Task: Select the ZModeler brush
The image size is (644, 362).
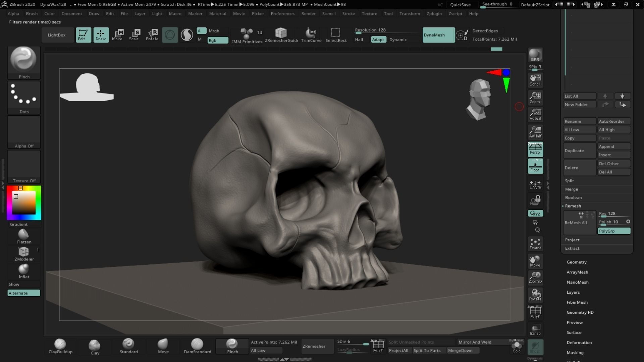Action: click(x=24, y=254)
